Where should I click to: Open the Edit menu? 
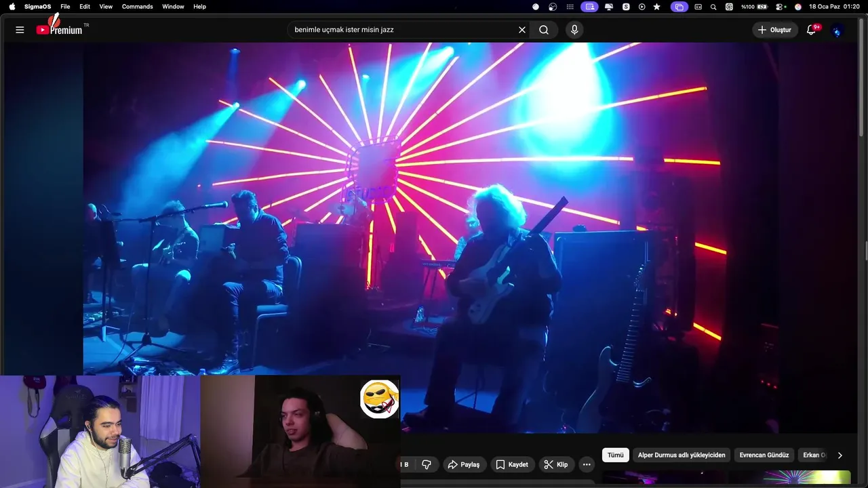tap(85, 7)
